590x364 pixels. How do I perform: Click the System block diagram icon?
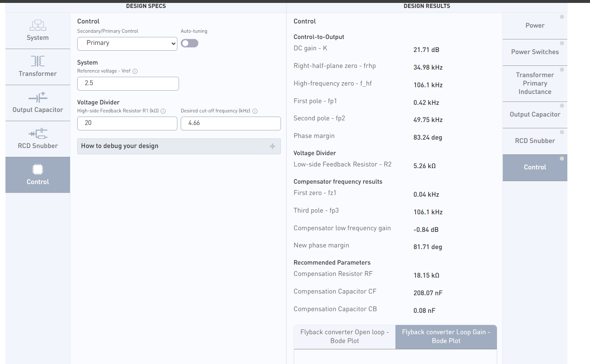(38, 25)
